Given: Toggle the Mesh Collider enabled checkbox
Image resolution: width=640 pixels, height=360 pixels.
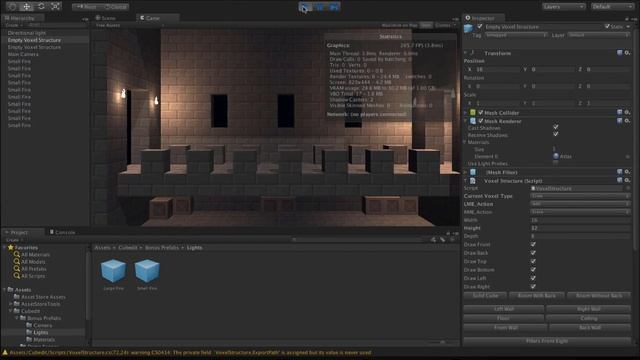Looking at the screenshot, I should [480, 112].
